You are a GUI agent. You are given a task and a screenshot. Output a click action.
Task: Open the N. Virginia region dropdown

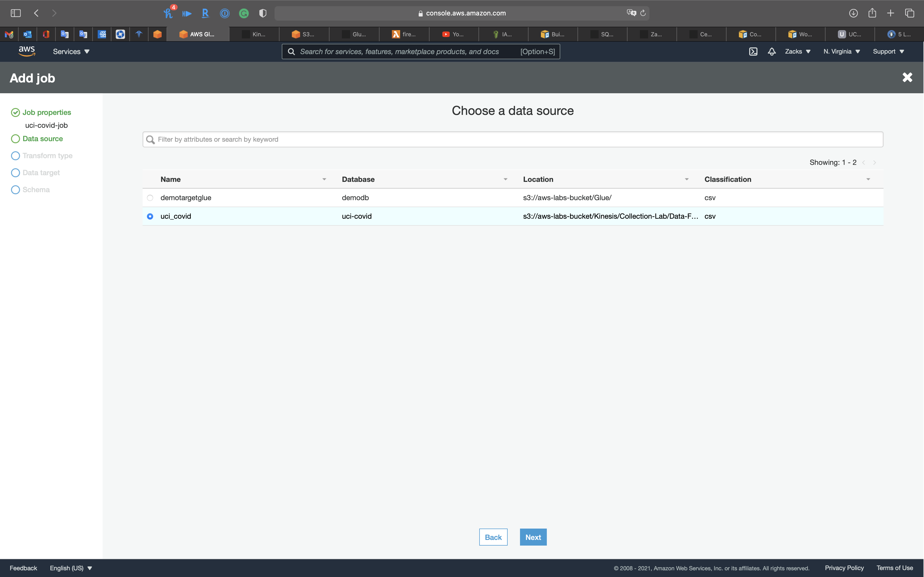tap(841, 52)
